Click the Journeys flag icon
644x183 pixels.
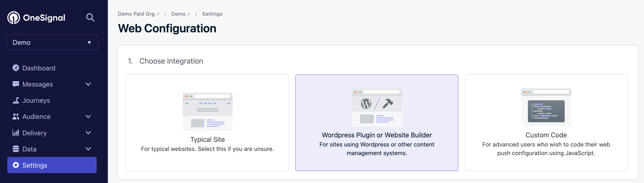pyautogui.click(x=16, y=100)
